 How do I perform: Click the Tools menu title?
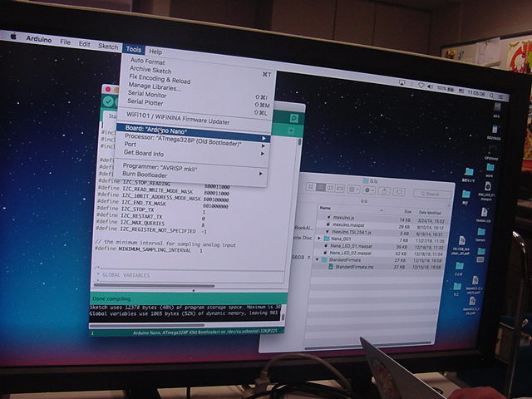click(133, 49)
